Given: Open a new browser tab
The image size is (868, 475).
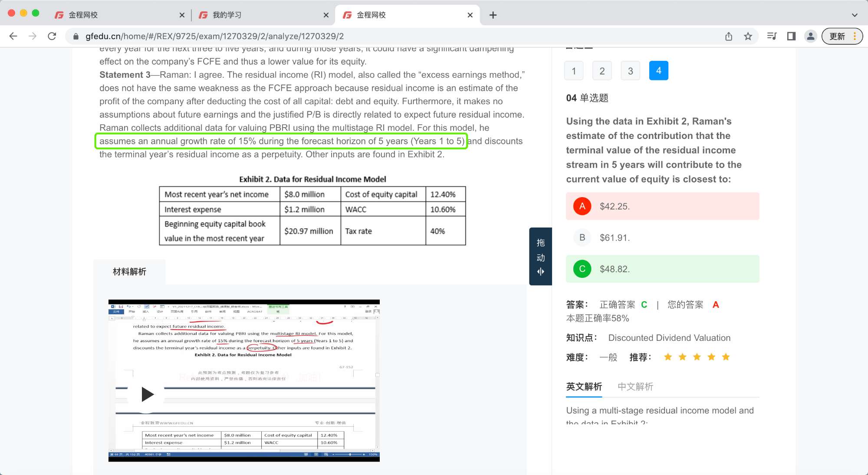Looking at the screenshot, I should coord(493,15).
